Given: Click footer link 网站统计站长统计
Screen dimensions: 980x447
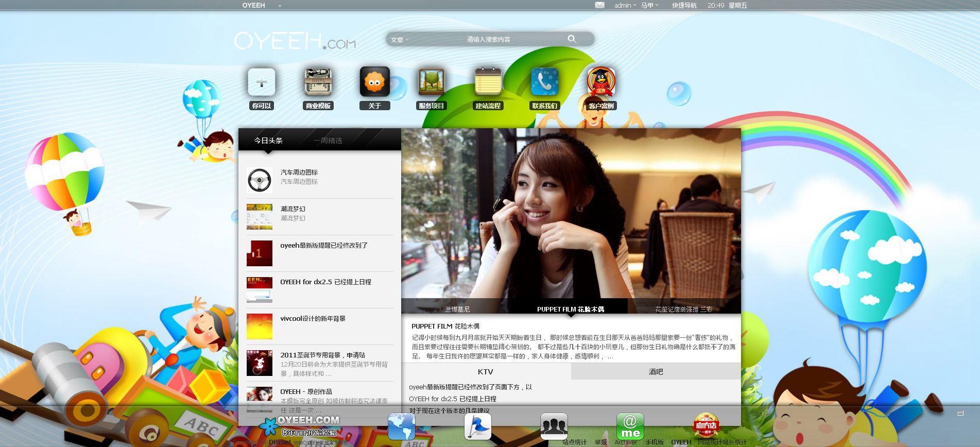Looking at the screenshot, I should coord(722,442).
